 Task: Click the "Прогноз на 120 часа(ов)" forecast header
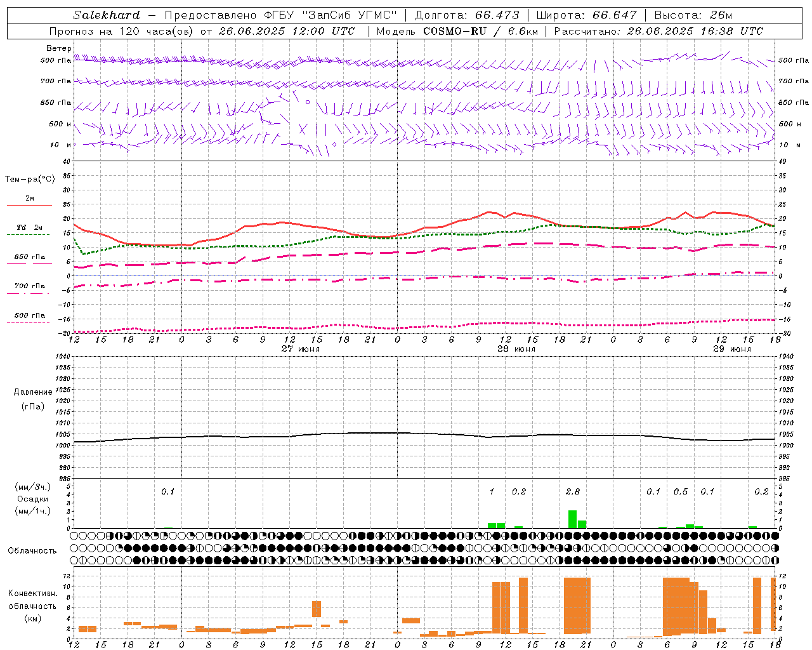pos(121,31)
